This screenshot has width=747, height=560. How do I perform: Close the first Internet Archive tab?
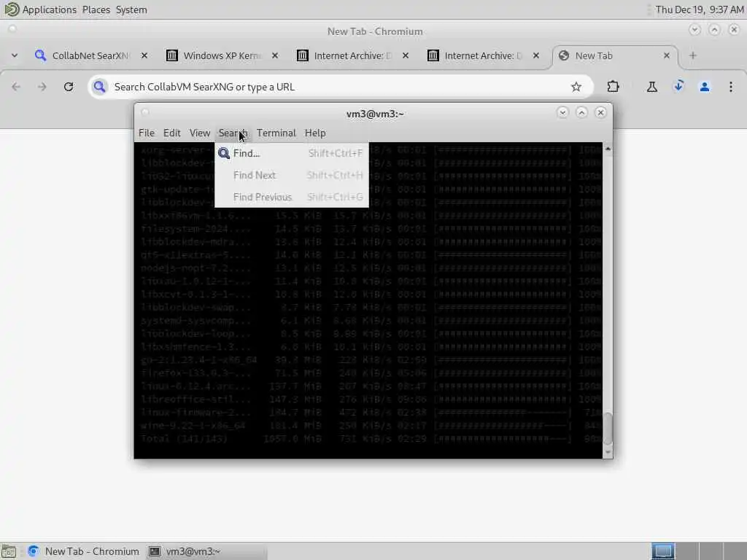[406, 55]
